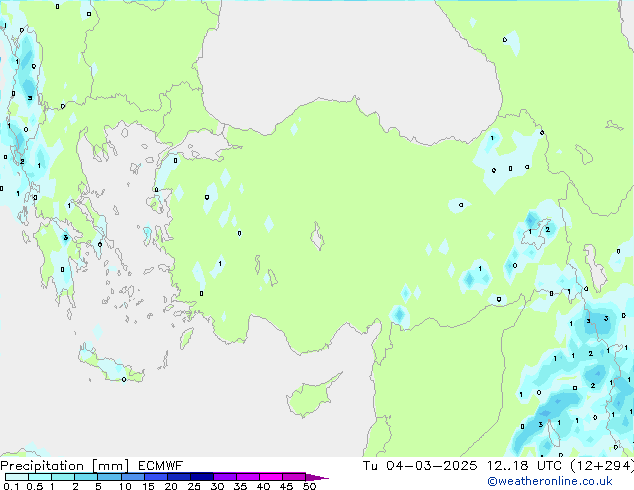Click the "25" legend scale label
The width and height of the screenshot is (634, 490).
[194, 486]
